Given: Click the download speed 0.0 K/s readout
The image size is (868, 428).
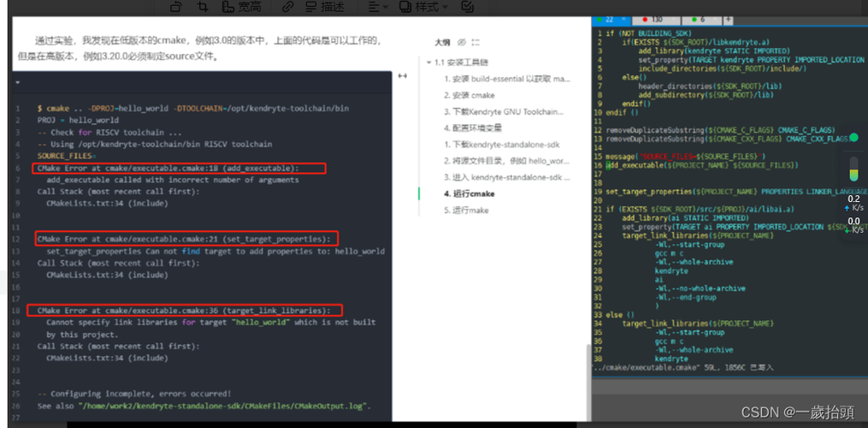Looking at the screenshot, I should click(x=854, y=225).
